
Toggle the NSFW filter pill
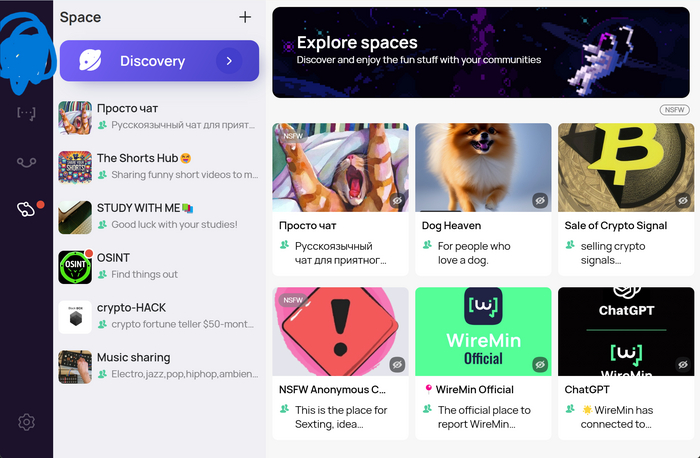pos(675,110)
